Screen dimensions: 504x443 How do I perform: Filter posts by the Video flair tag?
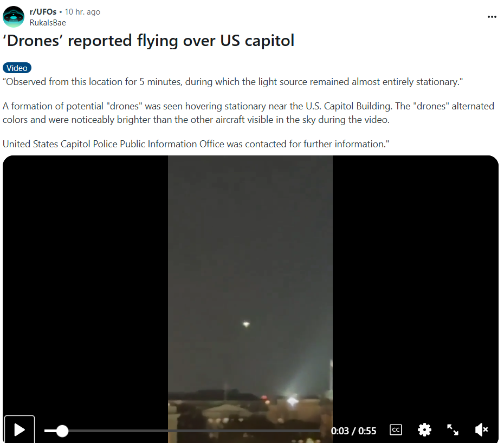[17, 68]
